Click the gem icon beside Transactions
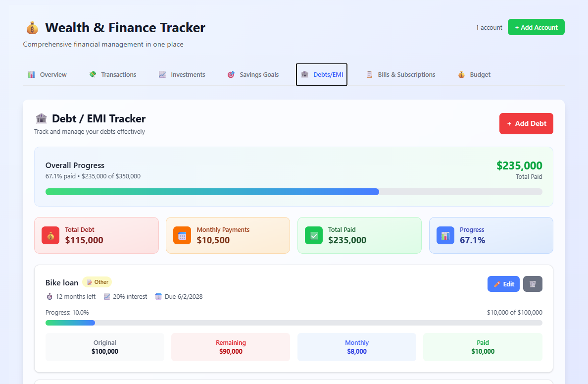 pos(92,74)
